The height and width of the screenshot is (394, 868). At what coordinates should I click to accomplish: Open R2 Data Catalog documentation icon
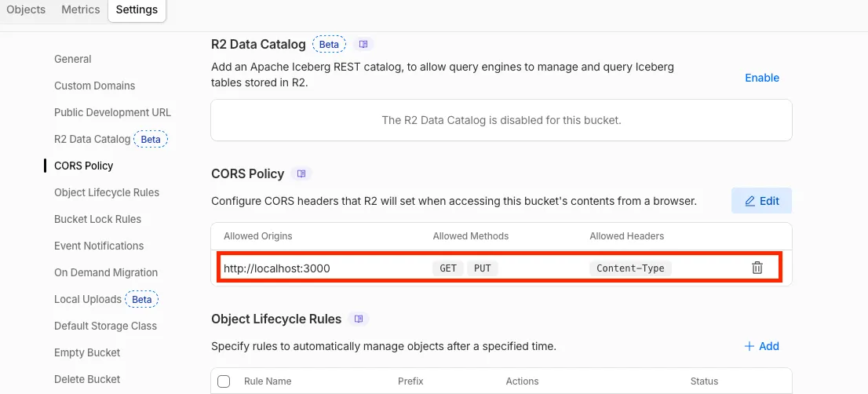pos(363,44)
